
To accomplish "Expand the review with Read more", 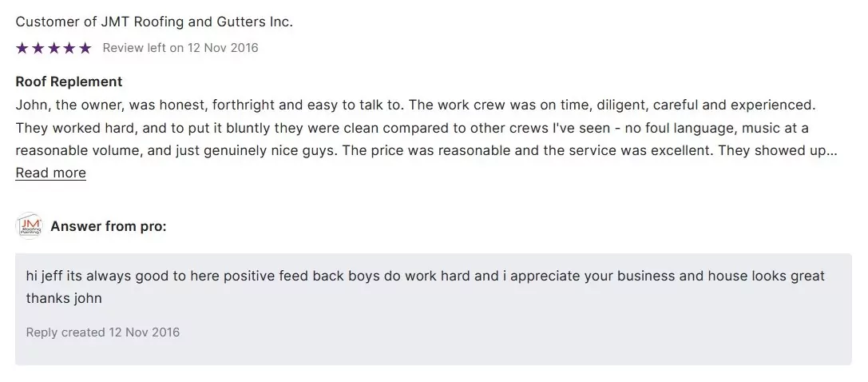I will point(50,173).
